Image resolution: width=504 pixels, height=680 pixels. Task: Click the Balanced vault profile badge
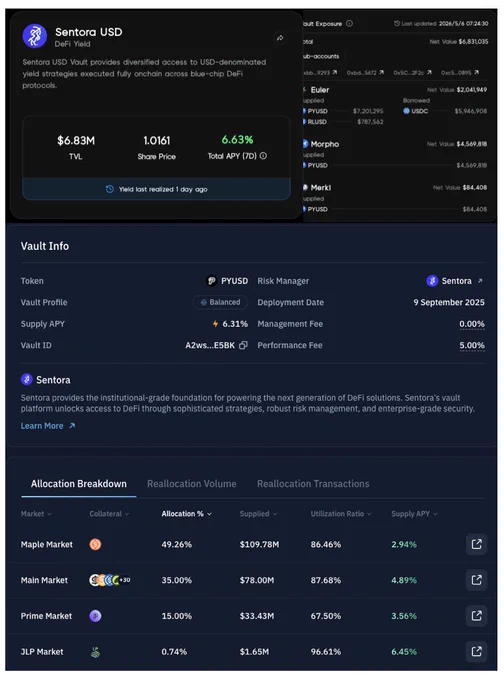(220, 302)
